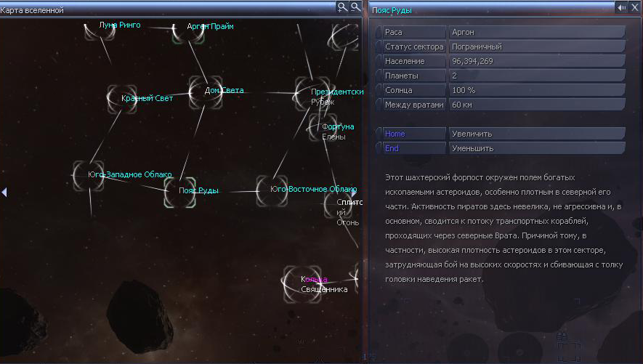Click the Home hotkey label
This screenshot has height=364, width=643.
[x=395, y=134]
